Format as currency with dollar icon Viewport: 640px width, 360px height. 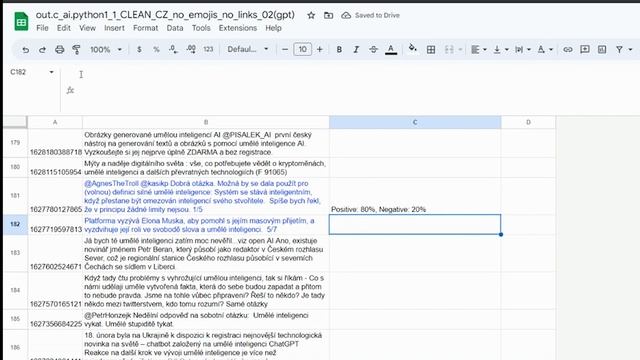click(139, 50)
